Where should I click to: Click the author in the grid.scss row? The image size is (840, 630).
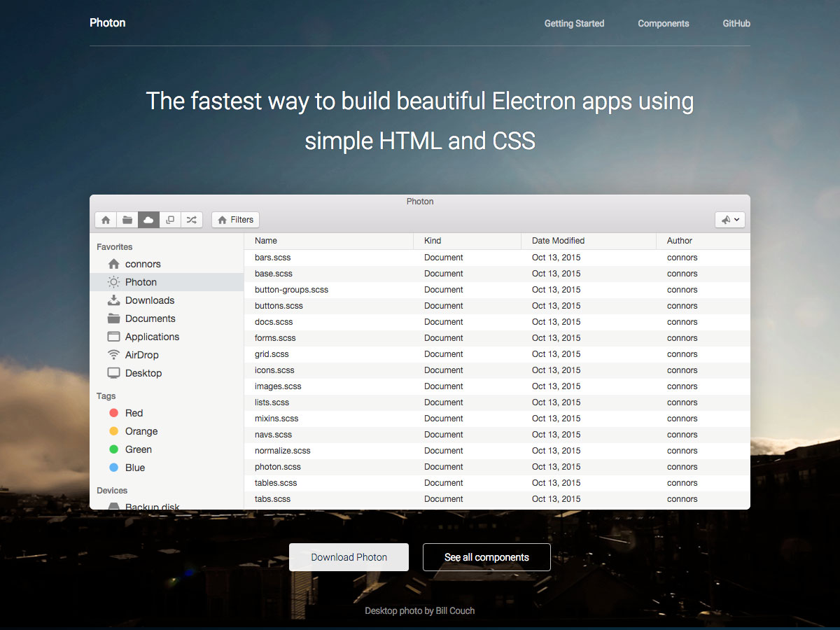(x=682, y=354)
